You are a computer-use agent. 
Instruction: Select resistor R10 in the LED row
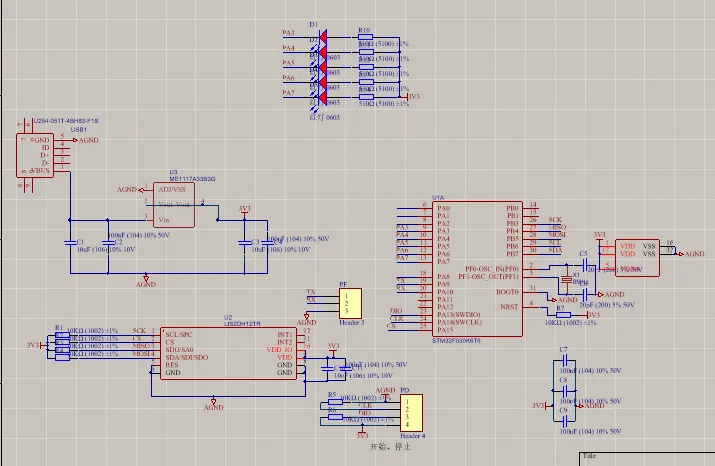pyautogui.click(x=364, y=37)
